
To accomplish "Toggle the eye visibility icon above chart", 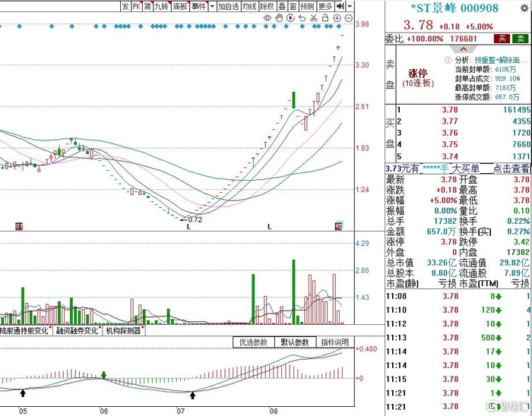I will (268, 18).
